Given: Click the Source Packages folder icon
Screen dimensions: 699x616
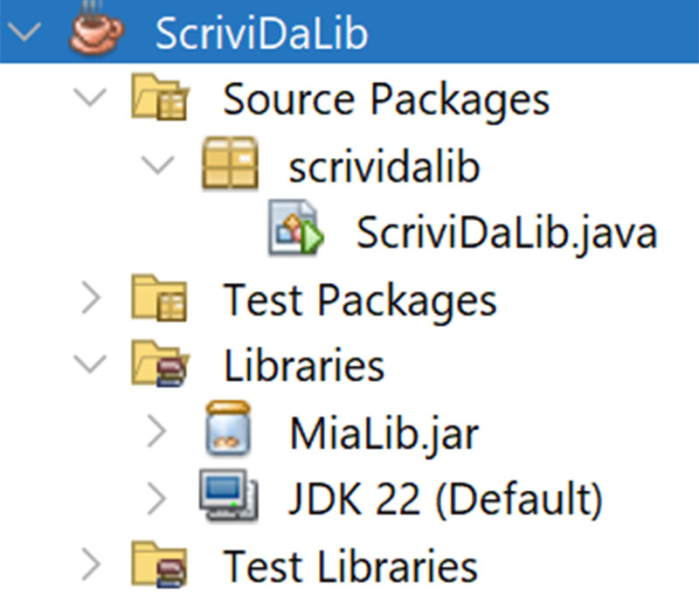Looking at the screenshot, I should [x=160, y=97].
